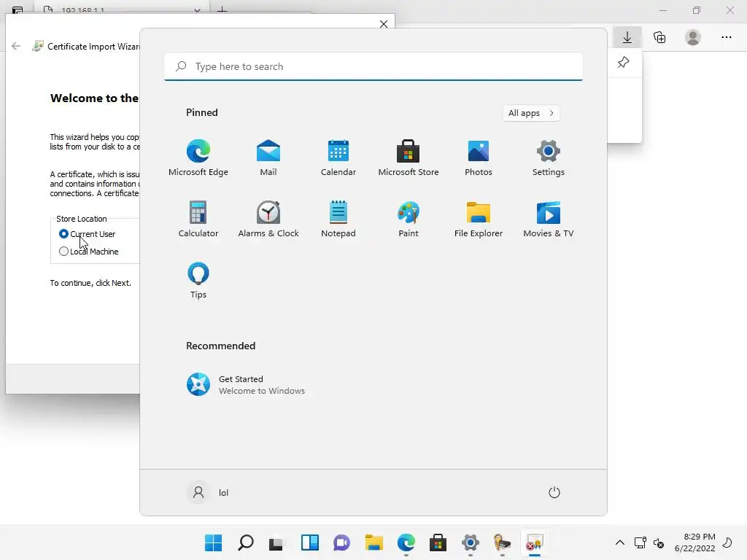Switch to the certificate wizard taskbar icon
This screenshot has height=560, width=747.
[535, 542]
